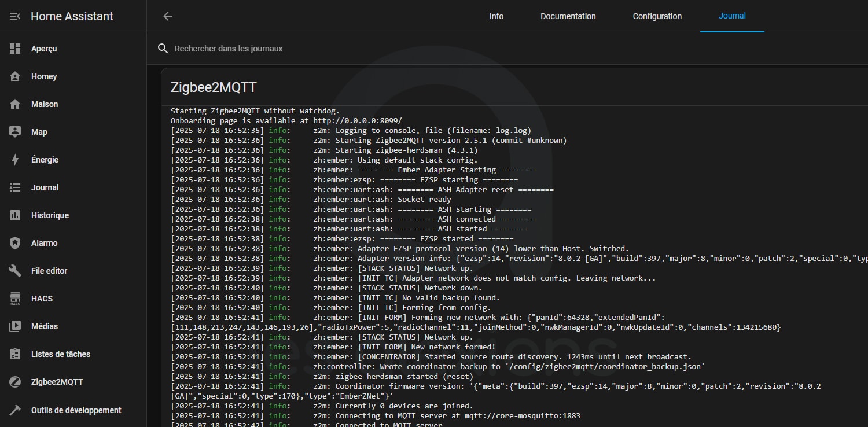Click the Homey house icon
The image size is (868, 427).
(x=15, y=76)
